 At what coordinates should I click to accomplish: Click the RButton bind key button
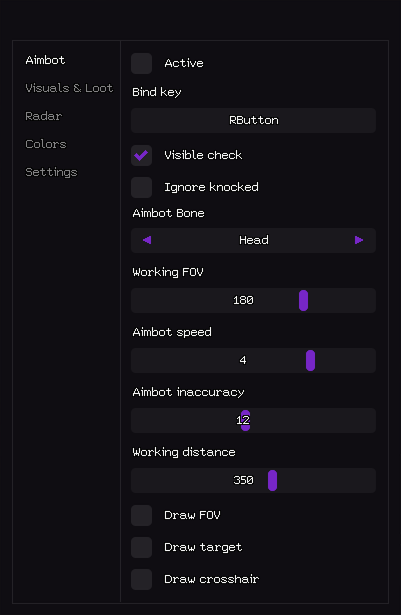pos(253,120)
